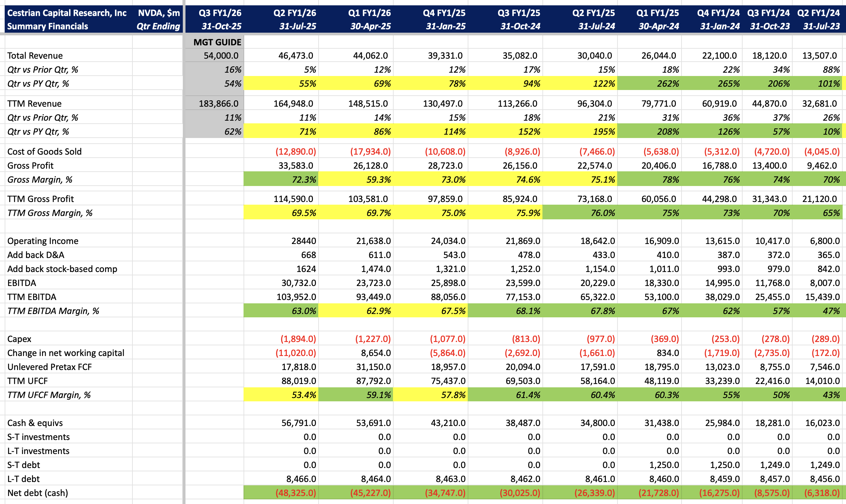This screenshot has width=846, height=504.
Task: Click Total Revenue 54,000.0 guidance cell
Action: tap(221, 55)
